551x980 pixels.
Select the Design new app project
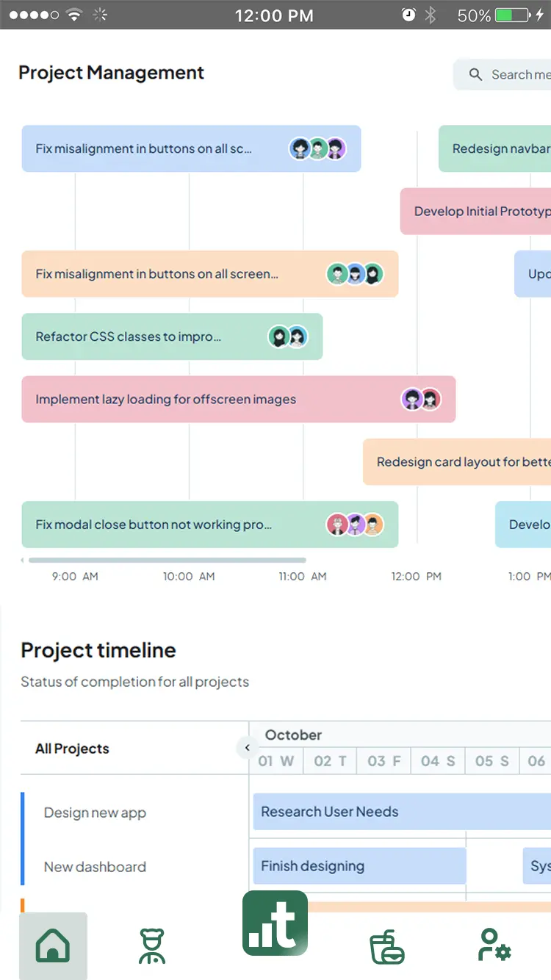[95, 813]
